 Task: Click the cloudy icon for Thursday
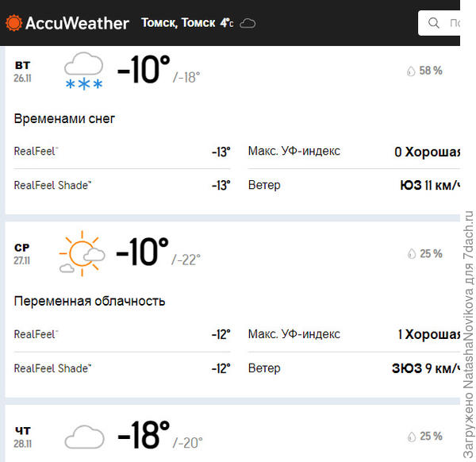pos(84,437)
